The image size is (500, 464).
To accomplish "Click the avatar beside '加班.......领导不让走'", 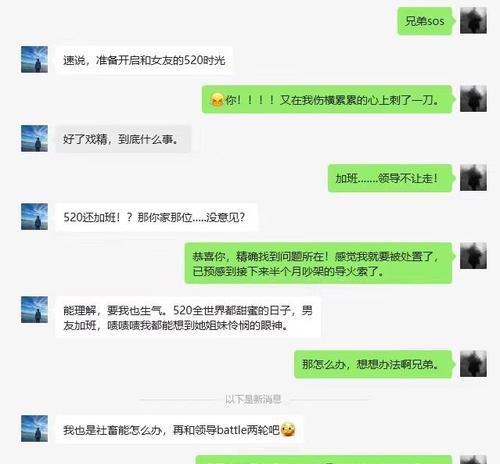I will click(x=473, y=177).
